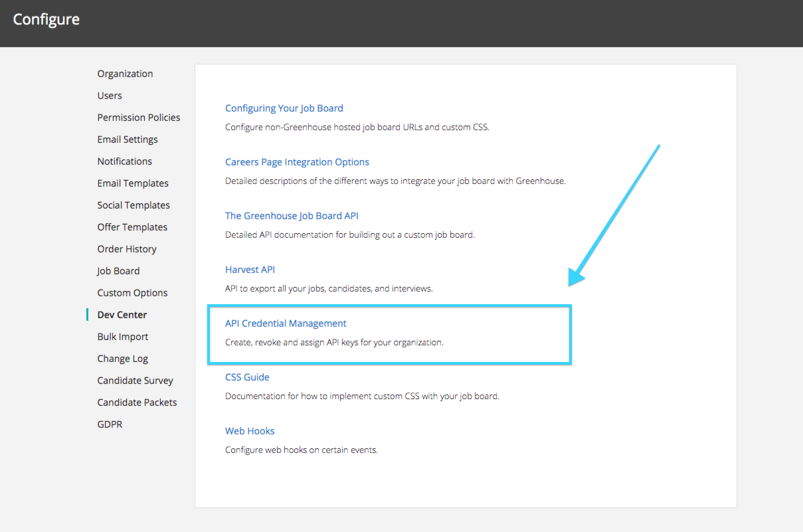Viewport: 803px width, 532px height.
Task: Open Permission Policies section
Action: point(139,118)
